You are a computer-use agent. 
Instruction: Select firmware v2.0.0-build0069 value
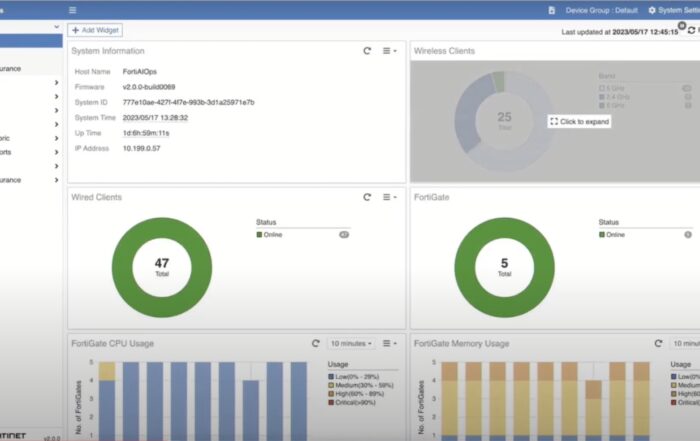click(x=149, y=87)
